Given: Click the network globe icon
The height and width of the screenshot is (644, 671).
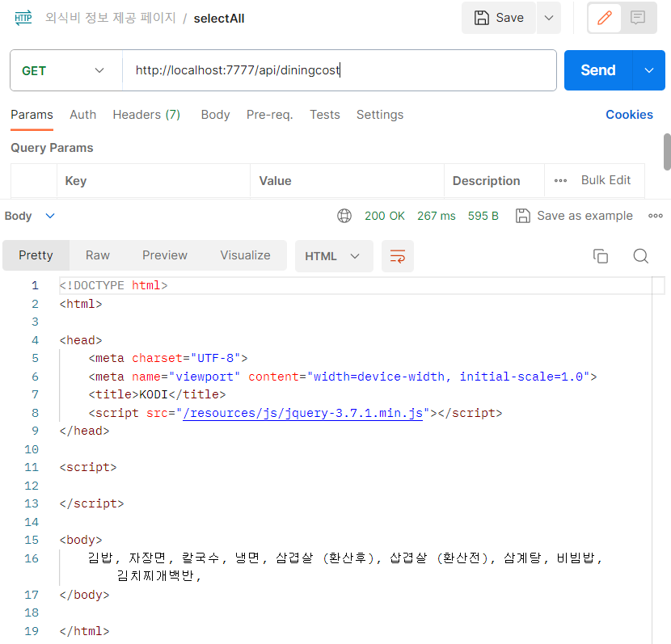Looking at the screenshot, I should coord(344,216).
